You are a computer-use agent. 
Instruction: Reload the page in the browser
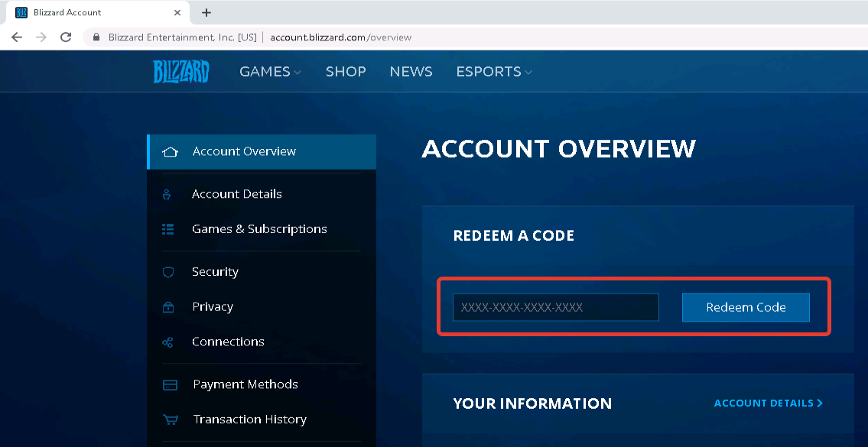66,37
